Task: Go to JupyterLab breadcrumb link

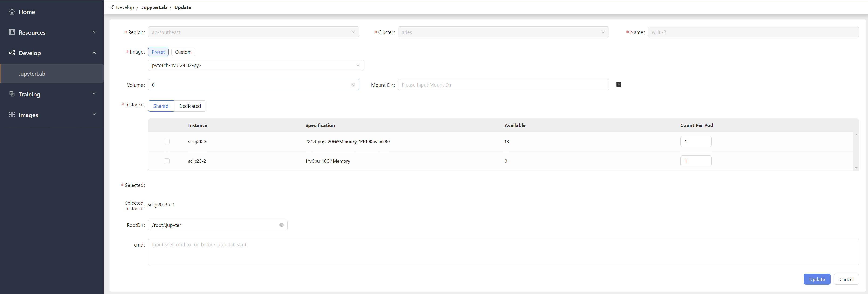Action: click(154, 7)
